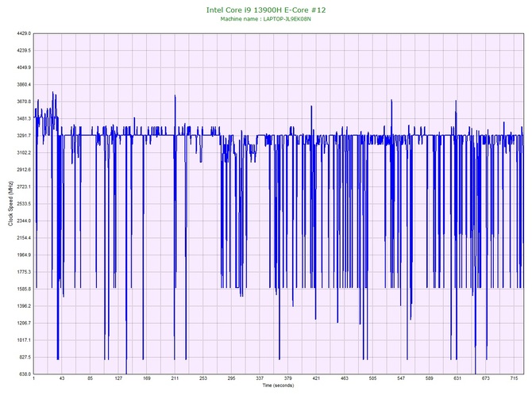The width and height of the screenshot is (532, 399).
Task: Click the machine name LAPTOP-JL9EK08N text
Action: click(x=287, y=19)
